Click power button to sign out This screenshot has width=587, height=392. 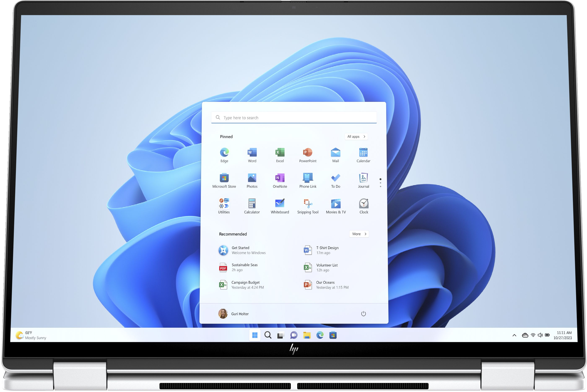[363, 314]
